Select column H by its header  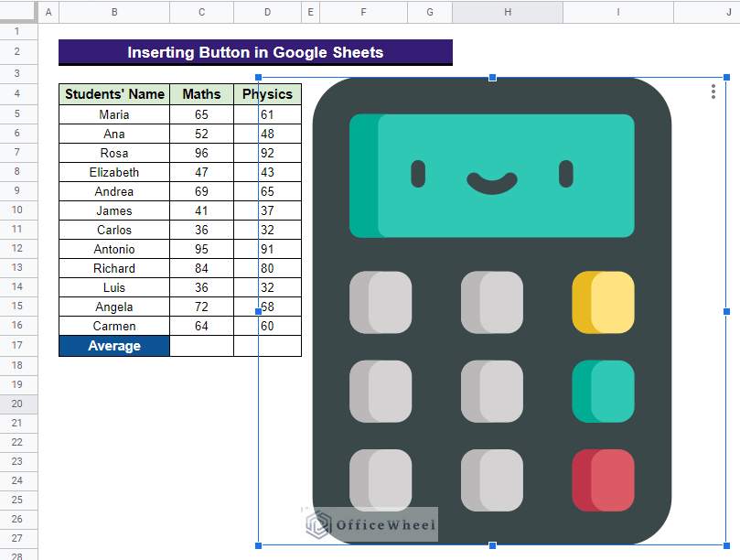point(507,12)
